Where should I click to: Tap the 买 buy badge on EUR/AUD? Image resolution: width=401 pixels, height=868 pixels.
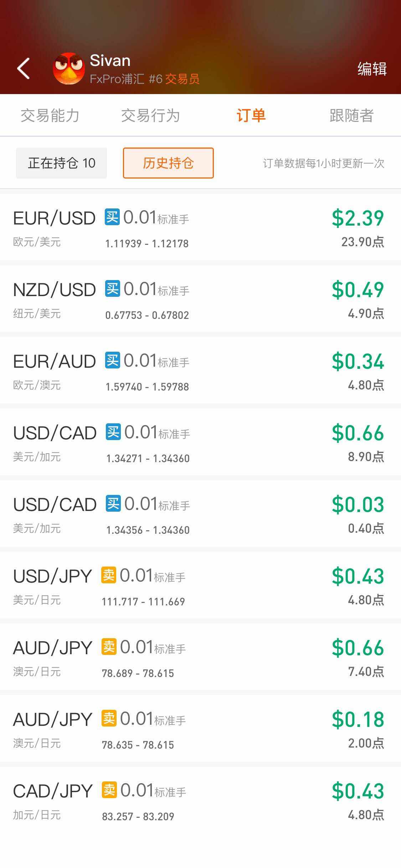click(112, 360)
